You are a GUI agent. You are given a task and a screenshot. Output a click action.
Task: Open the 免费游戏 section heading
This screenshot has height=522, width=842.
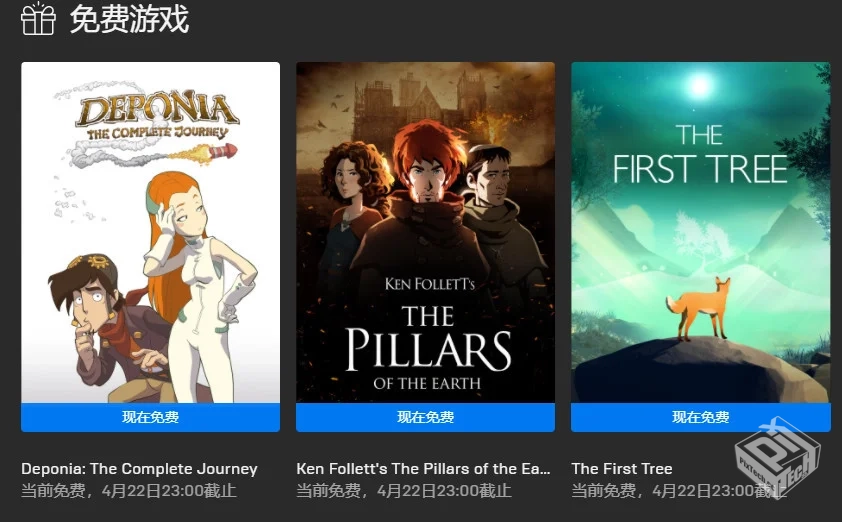click(x=129, y=19)
